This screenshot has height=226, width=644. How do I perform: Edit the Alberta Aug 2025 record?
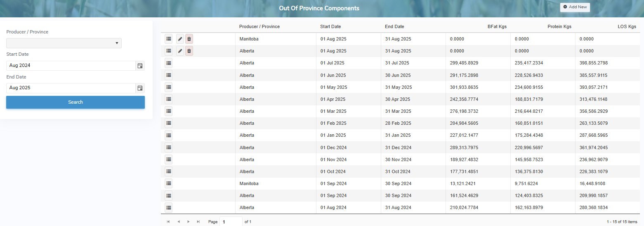[x=180, y=51]
